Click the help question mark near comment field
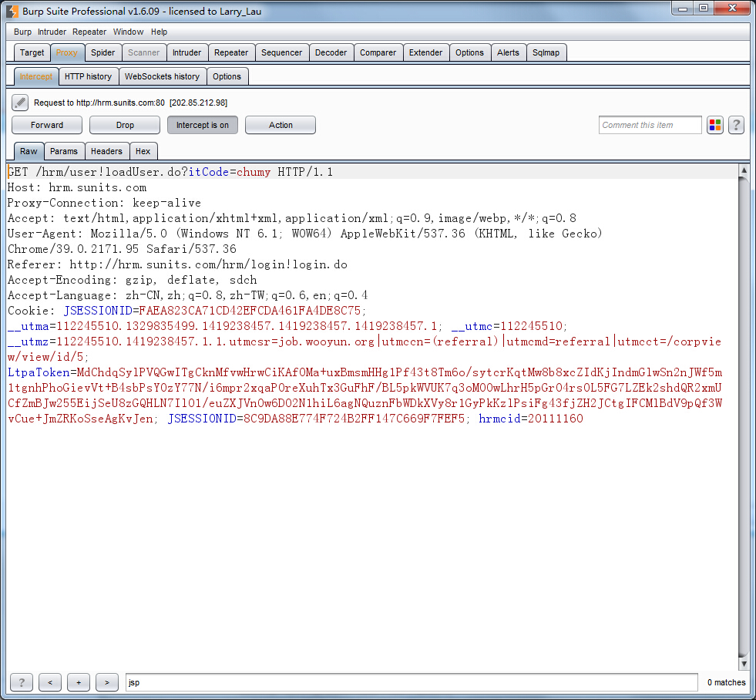Image resolution: width=756 pixels, height=700 pixels. coord(736,125)
